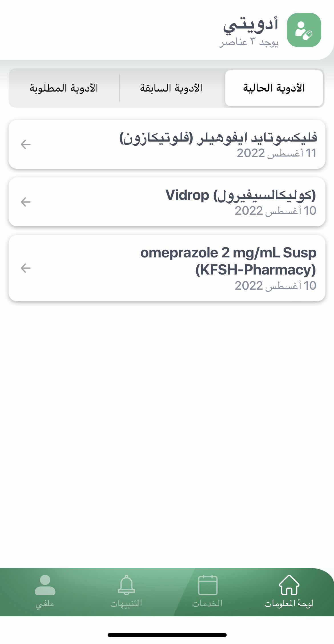This screenshot has width=334, height=644.
Task: Open the arrow on the Flixotide Evohaler card
Action: [x=26, y=145]
